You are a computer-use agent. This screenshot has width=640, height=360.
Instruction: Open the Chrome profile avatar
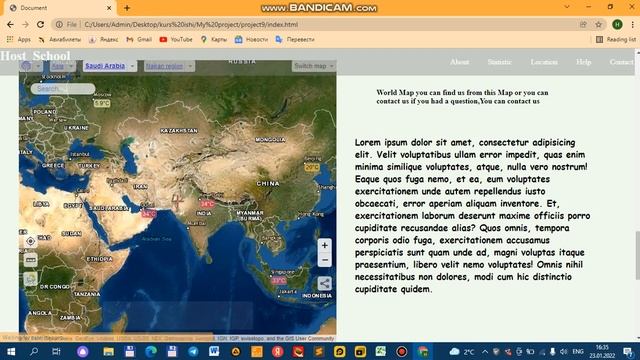pos(617,24)
